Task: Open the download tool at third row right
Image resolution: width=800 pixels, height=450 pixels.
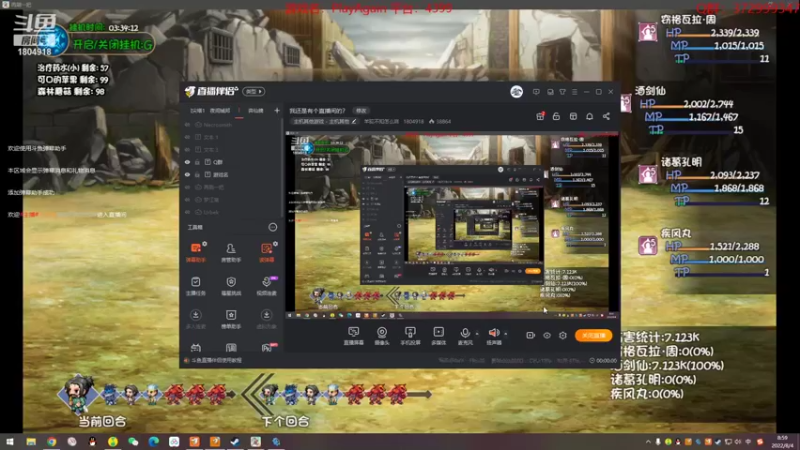Action: (266, 319)
